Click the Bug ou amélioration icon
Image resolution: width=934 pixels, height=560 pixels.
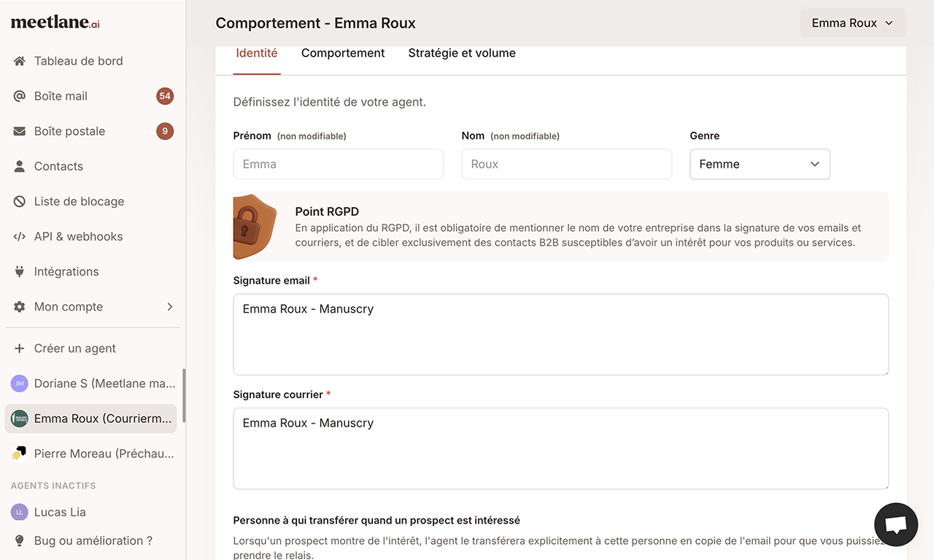tap(20, 540)
